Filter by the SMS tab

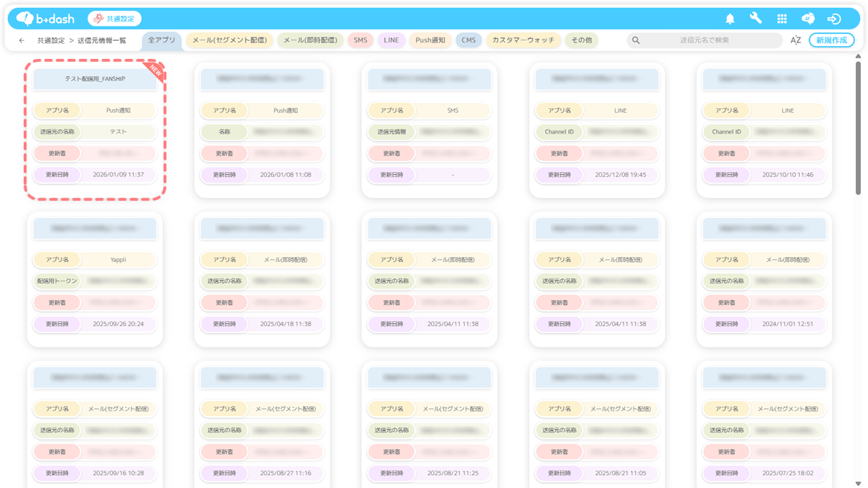360,40
